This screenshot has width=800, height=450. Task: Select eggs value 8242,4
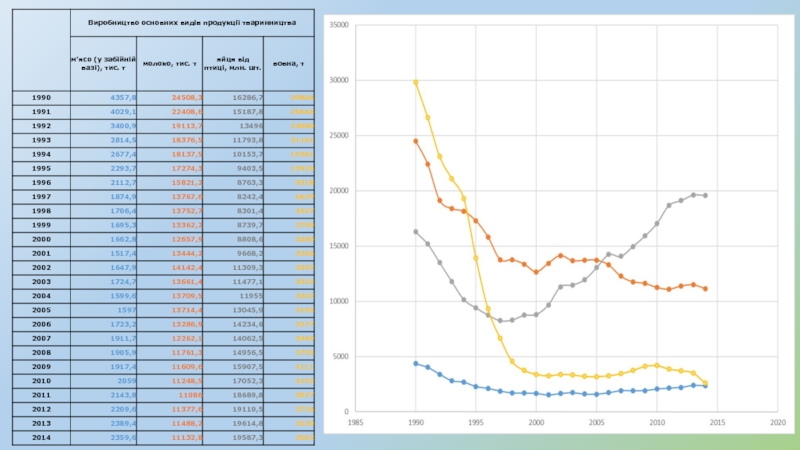tap(250, 196)
